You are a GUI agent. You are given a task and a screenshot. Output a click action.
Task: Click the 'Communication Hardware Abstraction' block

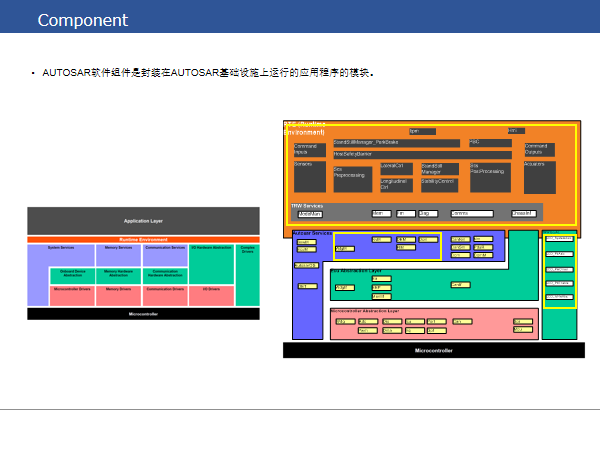(x=165, y=276)
